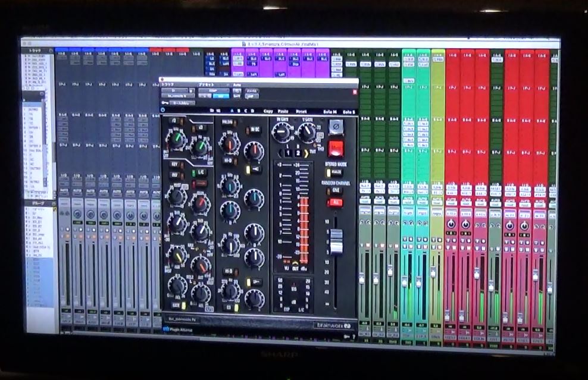Toggle the red Random Channel ALL button
Screen dimensions: 588x380
coord(334,203)
